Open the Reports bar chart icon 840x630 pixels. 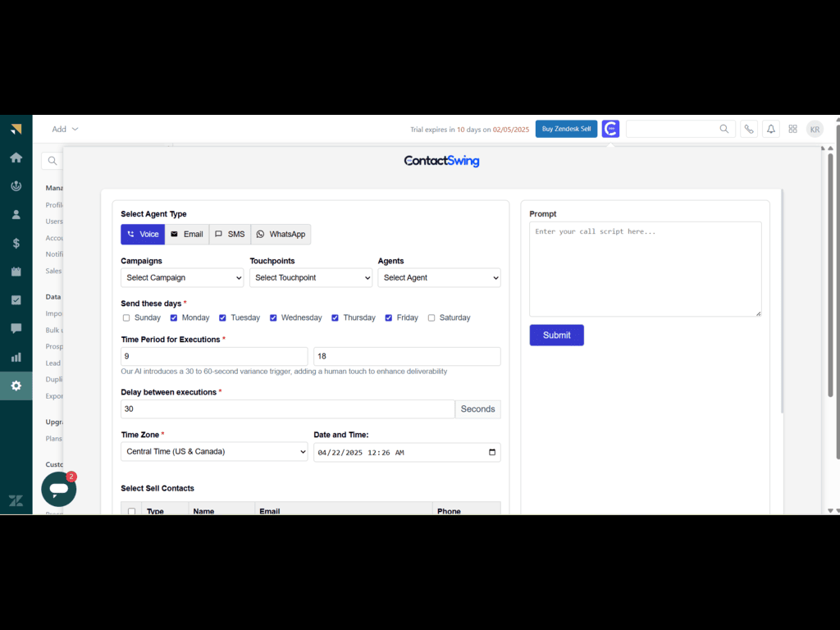tap(16, 357)
